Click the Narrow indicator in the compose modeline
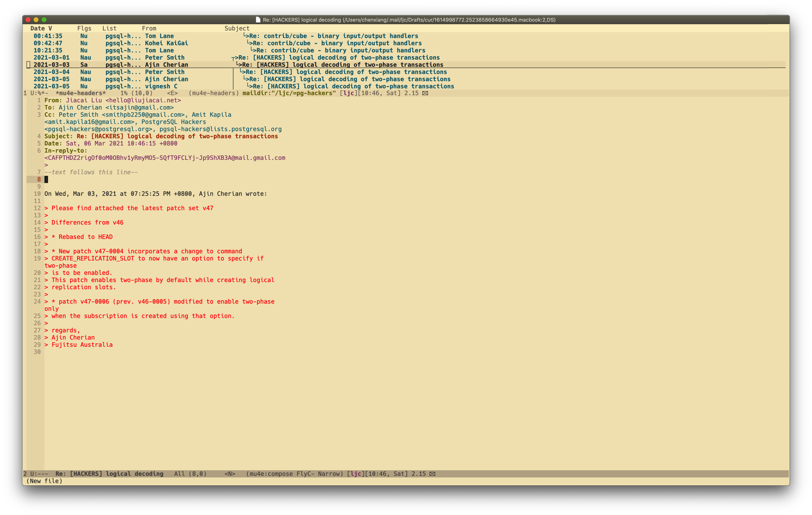Viewport: 812px width, 515px height. (328, 474)
